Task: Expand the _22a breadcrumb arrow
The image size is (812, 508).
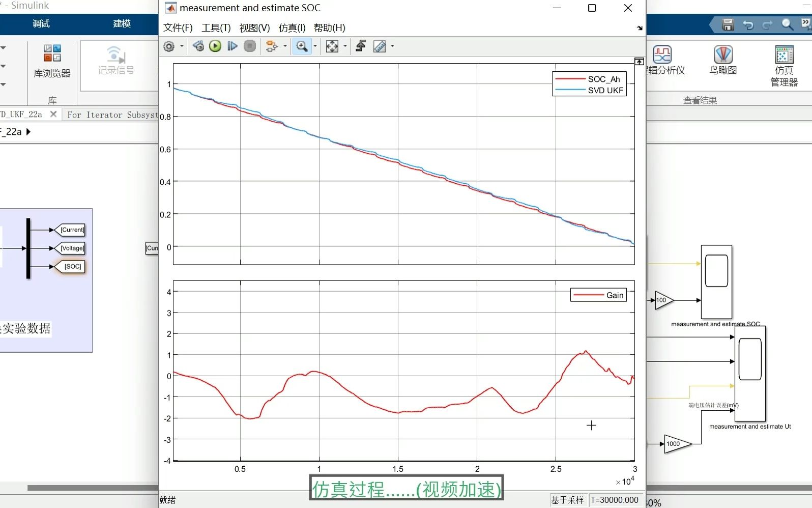Action: pyautogui.click(x=28, y=131)
